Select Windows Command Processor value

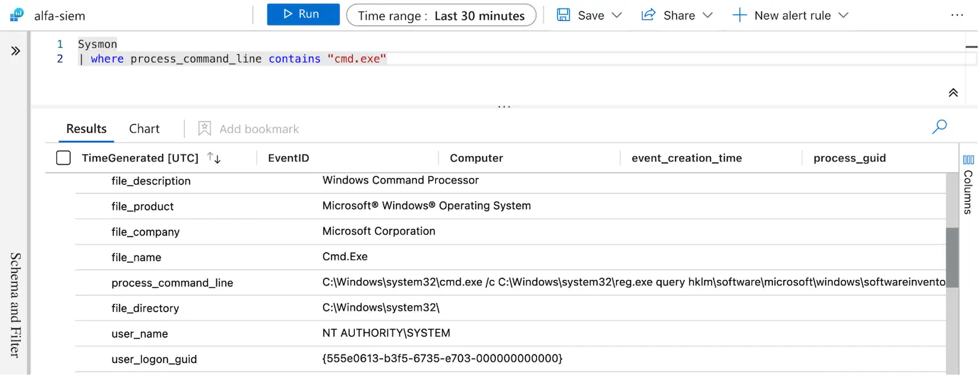click(400, 180)
